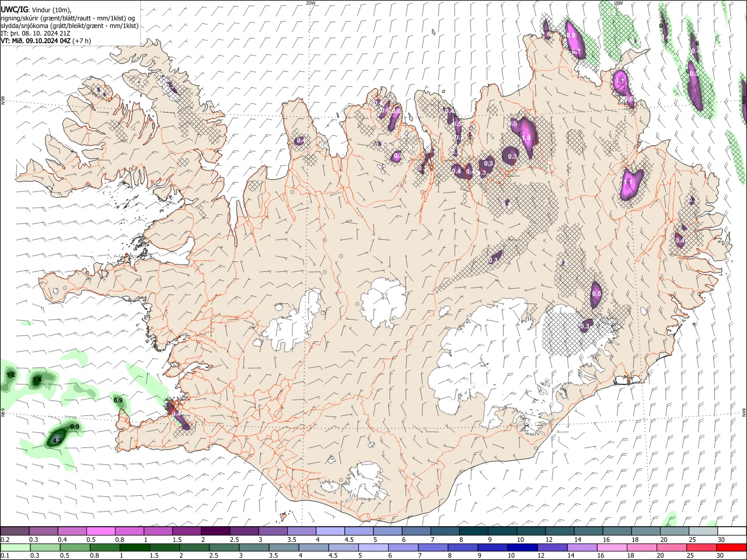747x560 pixels.
Task: Click the slydda/snjókoma legend description line
Action: point(69,25)
